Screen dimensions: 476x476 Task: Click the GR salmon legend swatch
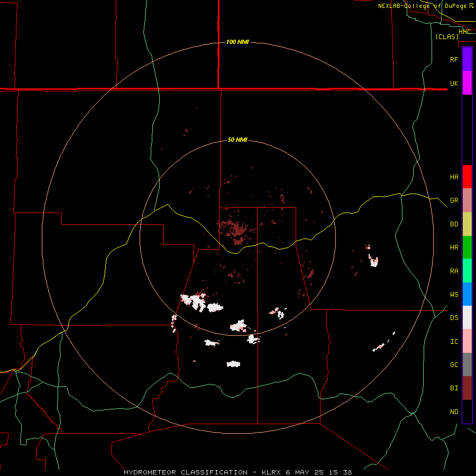click(467, 200)
